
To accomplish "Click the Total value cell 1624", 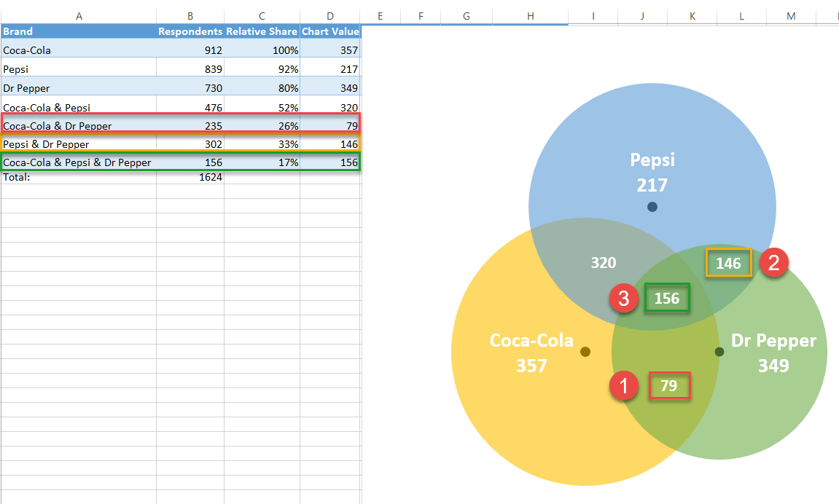I will click(x=211, y=176).
